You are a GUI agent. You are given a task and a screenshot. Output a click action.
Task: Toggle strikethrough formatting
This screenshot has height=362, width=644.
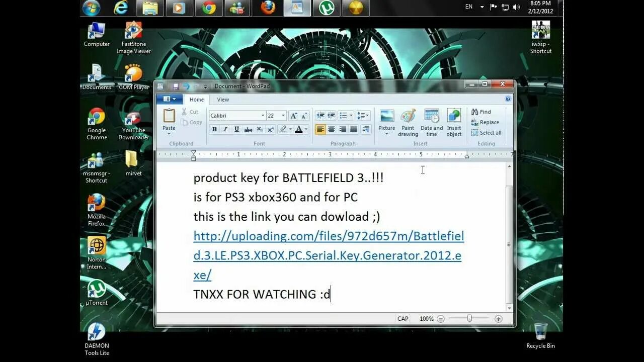pyautogui.click(x=248, y=129)
